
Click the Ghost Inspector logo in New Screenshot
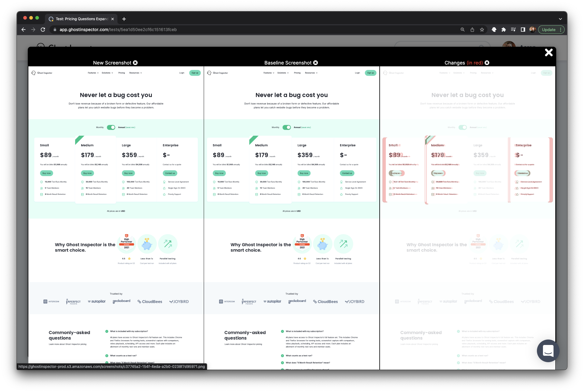tap(42, 73)
